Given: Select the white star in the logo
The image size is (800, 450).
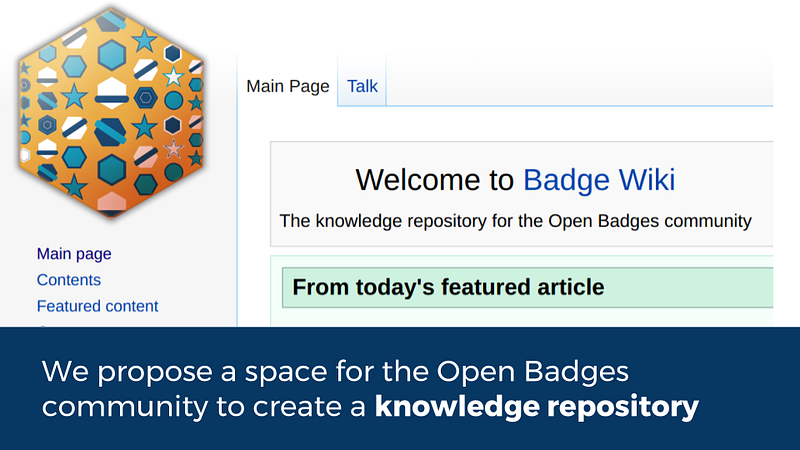Looking at the screenshot, I should (x=173, y=77).
